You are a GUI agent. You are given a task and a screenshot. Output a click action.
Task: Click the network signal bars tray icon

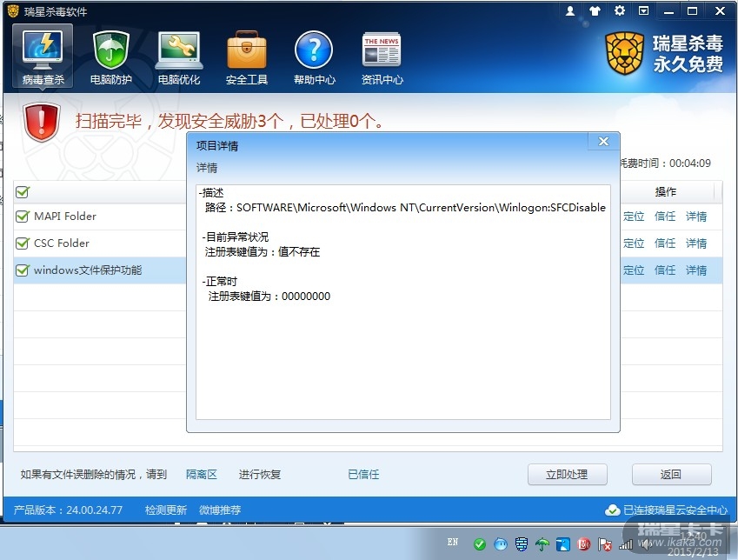626,545
